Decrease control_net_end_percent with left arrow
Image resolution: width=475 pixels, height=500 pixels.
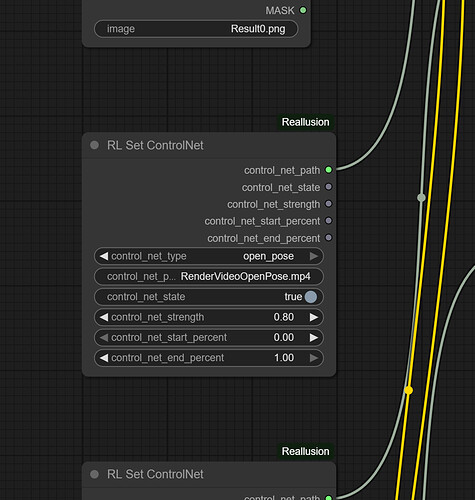(x=104, y=358)
